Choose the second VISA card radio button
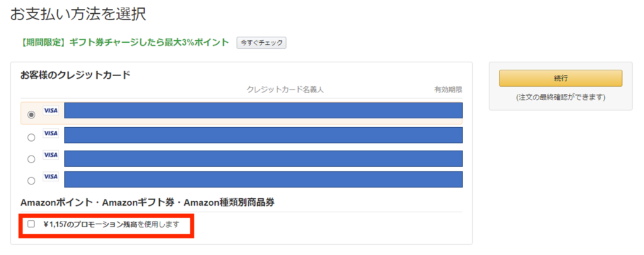644x255 pixels. coord(31,138)
